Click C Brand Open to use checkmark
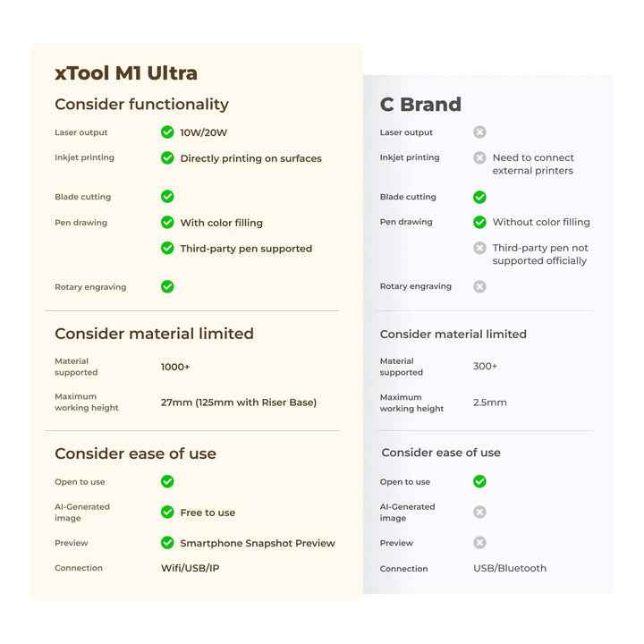This screenshot has width=644, height=644. (x=479, y=481)
